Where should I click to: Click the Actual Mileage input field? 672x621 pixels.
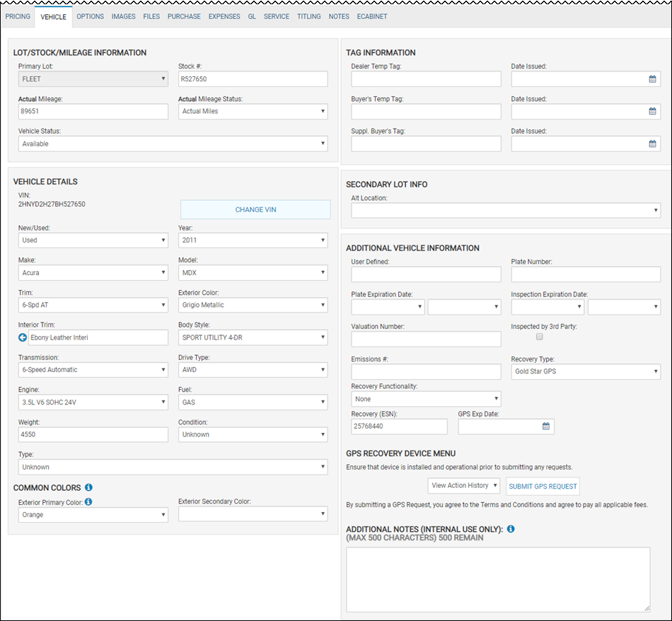(93, 112)
